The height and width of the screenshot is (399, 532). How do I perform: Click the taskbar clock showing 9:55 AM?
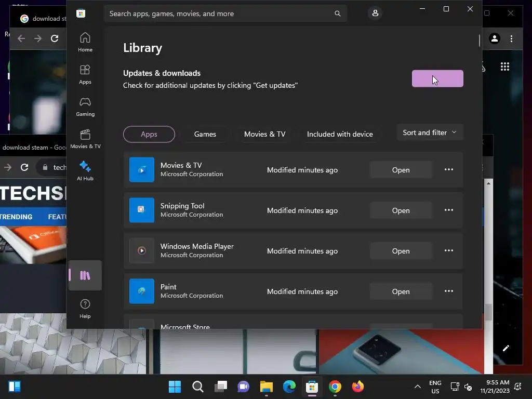click(x=495, y=387)
